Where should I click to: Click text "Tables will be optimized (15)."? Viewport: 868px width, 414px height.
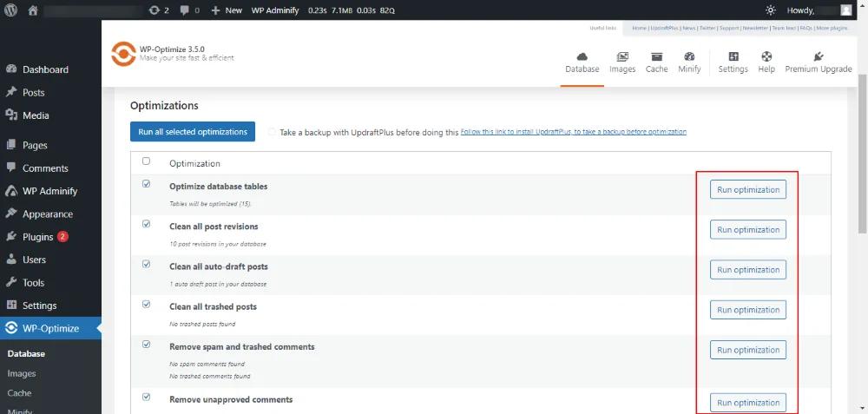(x=210, y=204)
